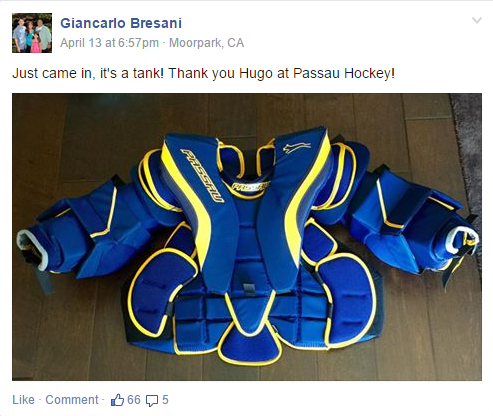Open the Giancarlo Bresani name link
The image size is (493, 416).
(121, 23)
